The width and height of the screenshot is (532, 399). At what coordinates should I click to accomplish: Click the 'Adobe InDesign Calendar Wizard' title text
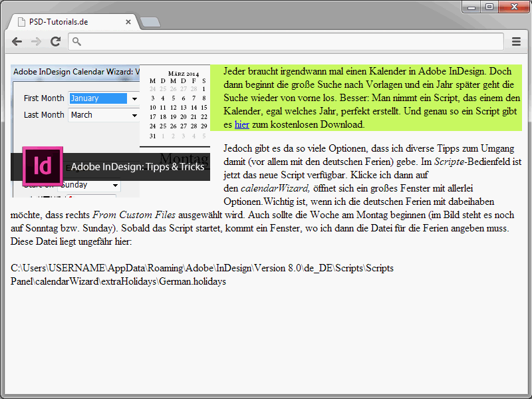coord(76,72)
